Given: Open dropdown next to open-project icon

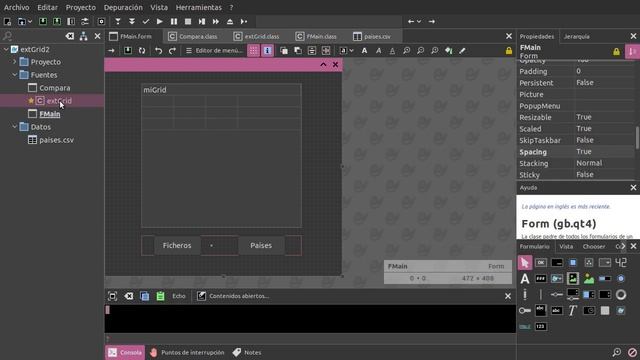Looking at the screenshot, I should [30, 21].
